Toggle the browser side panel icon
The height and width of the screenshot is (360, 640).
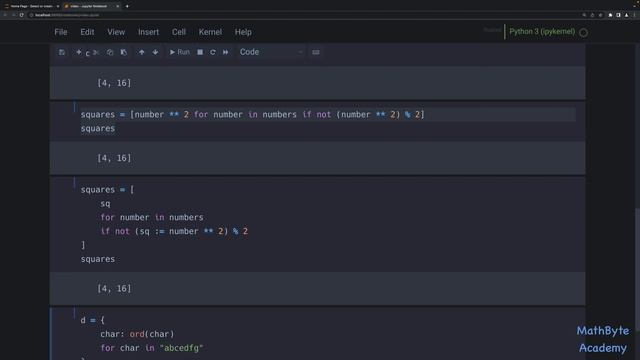click(618, 15)
